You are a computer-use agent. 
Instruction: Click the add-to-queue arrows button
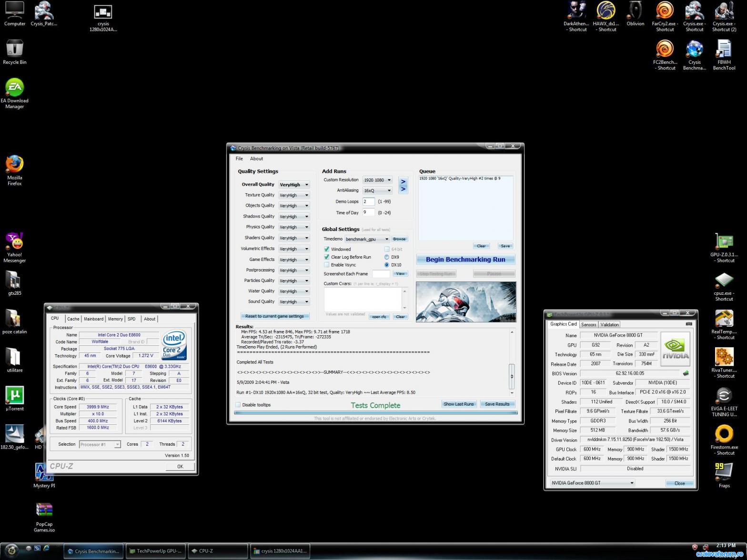point(403,185)
